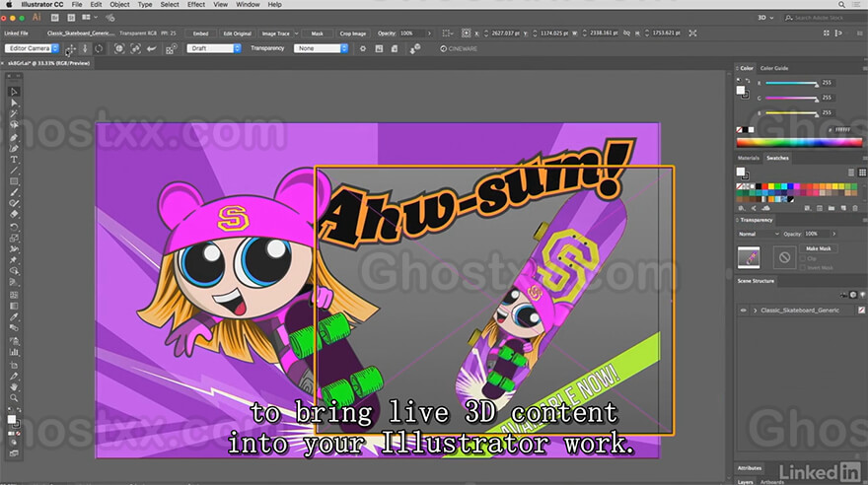Viewport: 868px width, 485px height.
Task: Click the color spectrum bar
Action: click(x=799, y=143)
